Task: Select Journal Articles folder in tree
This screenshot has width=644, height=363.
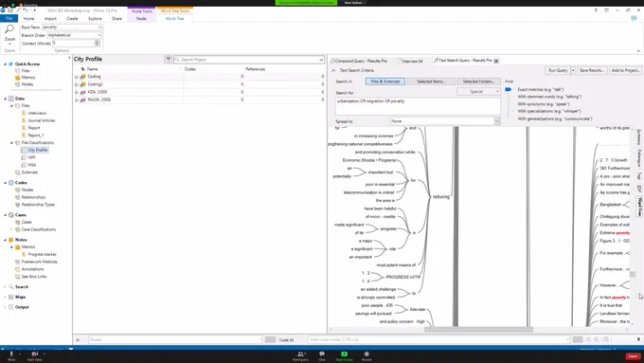Action: (41, 120)
